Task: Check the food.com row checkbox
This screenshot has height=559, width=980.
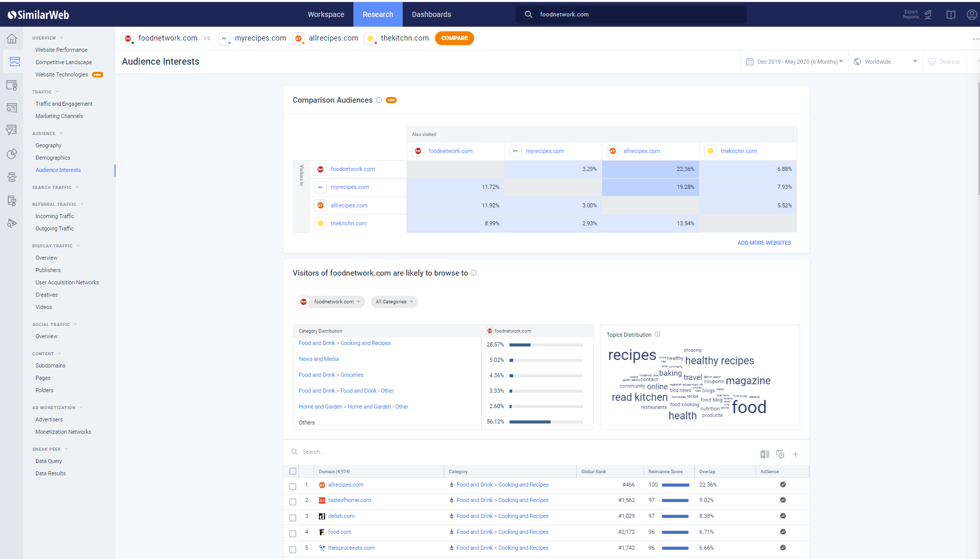Action: [x=293, y=534]
